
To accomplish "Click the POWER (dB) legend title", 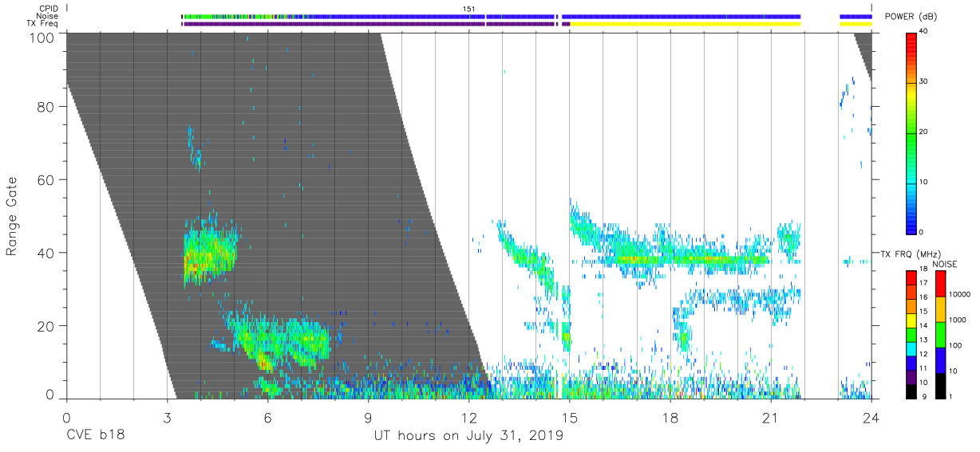I will [x=911, y=17].
